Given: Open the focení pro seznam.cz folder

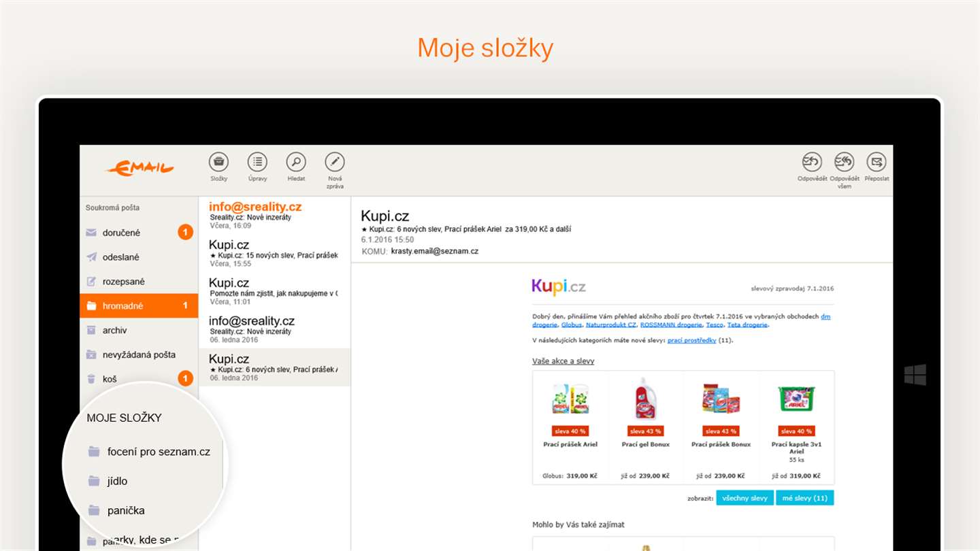Looking at the screenshot, I should [x=149, y=452].
